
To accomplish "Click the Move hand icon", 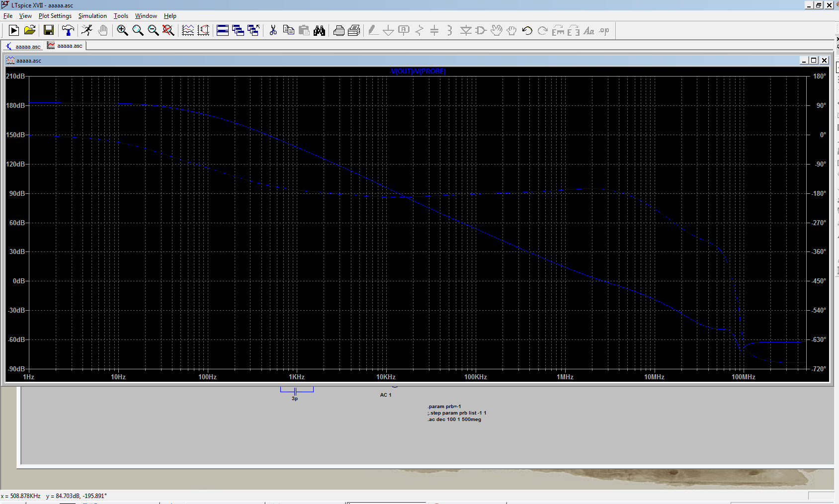I will click(497, 31).
